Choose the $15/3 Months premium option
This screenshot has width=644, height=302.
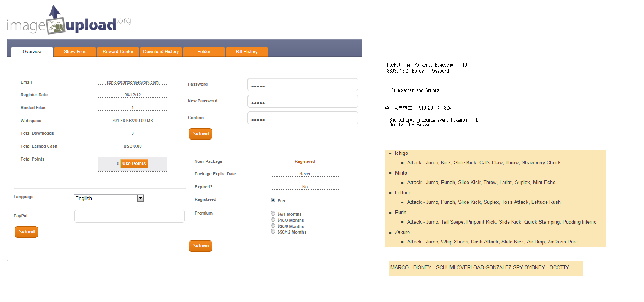point(273,220)
